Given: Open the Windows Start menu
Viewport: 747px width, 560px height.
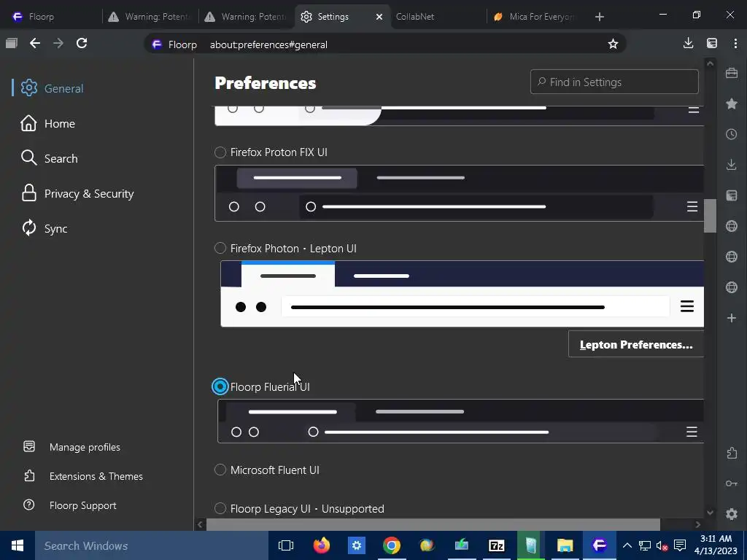Looking at the screenshot, I should (x=18, y=545).
